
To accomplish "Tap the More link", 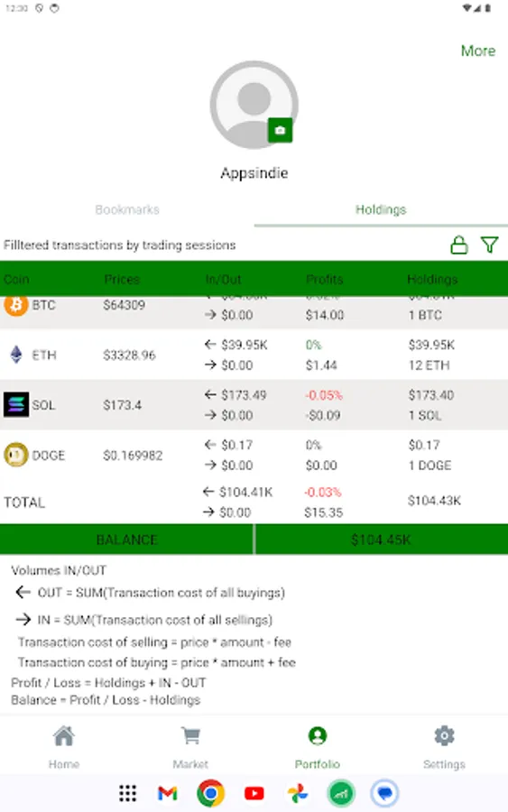I will click(478, 51).
